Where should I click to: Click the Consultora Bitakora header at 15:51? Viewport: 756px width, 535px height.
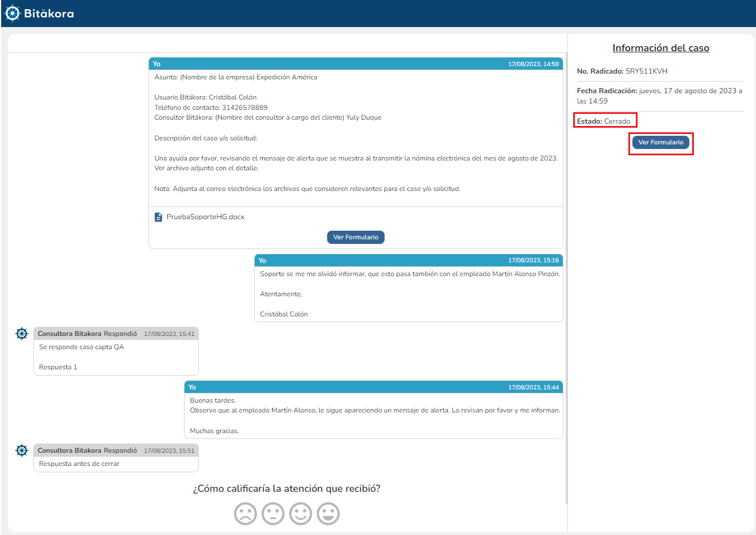pyautogui.click(x=116, y=450)
